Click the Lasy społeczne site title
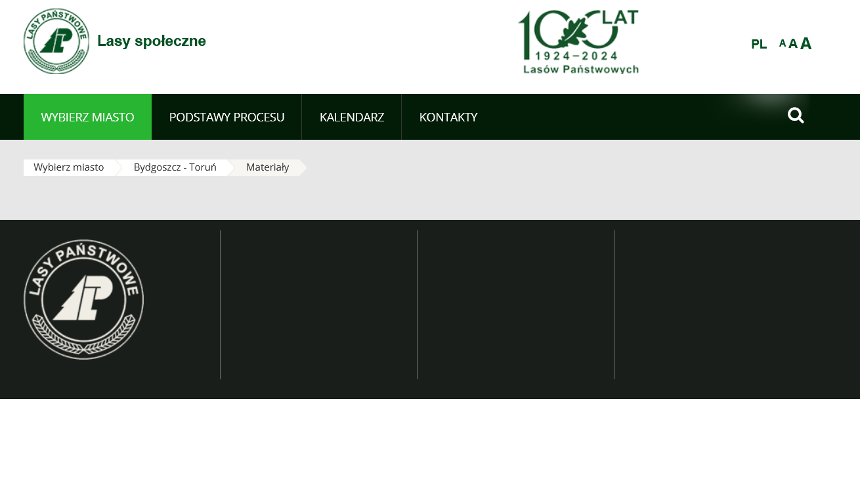The height and width of the screenshot is (504, 860). pyautogui.click(x=152, y=41)
